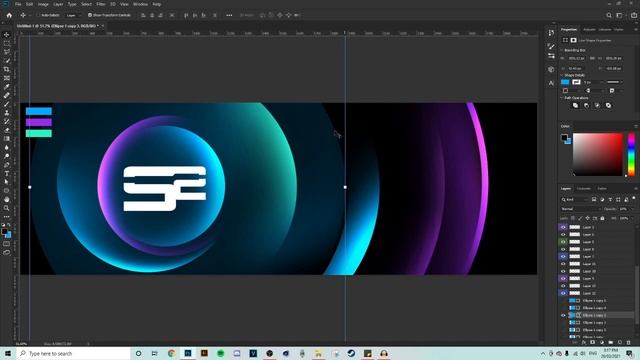
Task: Select the Move tool
Action: [7, 35]
